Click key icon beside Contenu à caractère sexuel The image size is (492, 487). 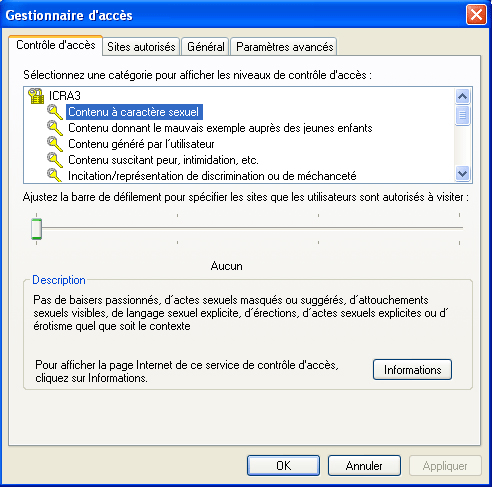click(55, 112)
